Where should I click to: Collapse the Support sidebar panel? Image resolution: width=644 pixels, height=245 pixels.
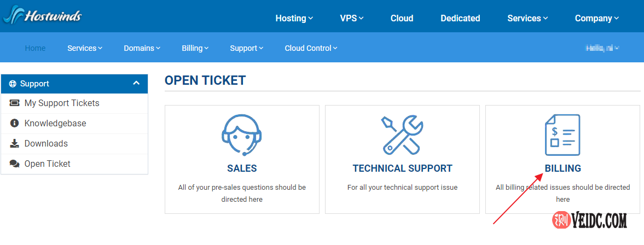136,84
